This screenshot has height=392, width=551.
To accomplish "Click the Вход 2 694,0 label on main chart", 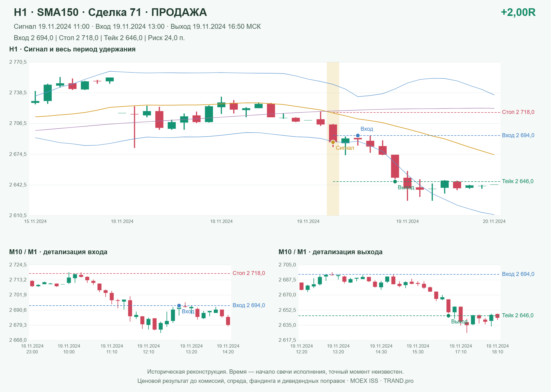I will coord(518,135).
